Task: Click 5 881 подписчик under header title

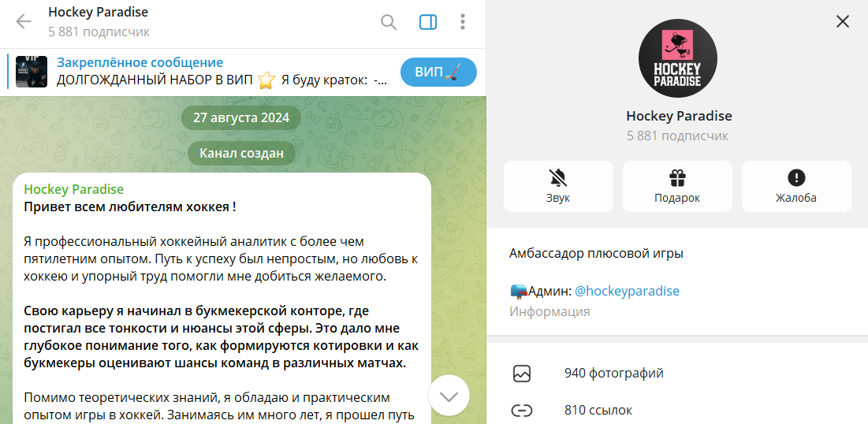Action: click(99, 32)
